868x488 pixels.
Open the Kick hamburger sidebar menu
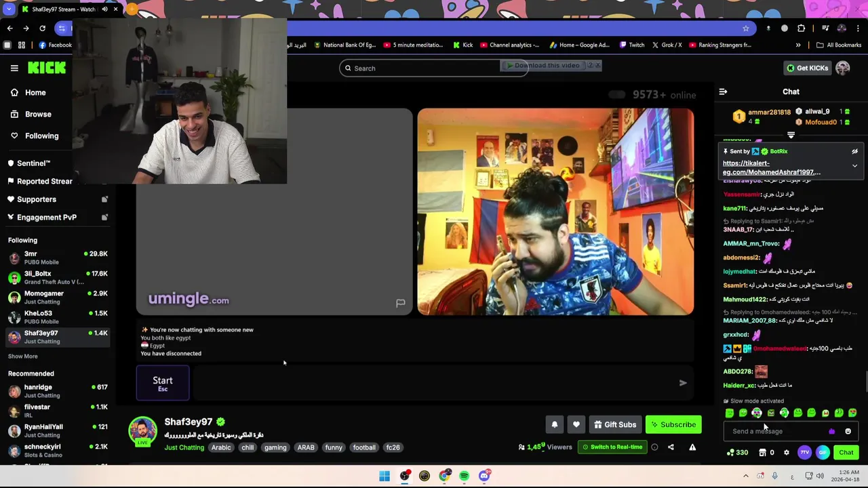[14, 68]
